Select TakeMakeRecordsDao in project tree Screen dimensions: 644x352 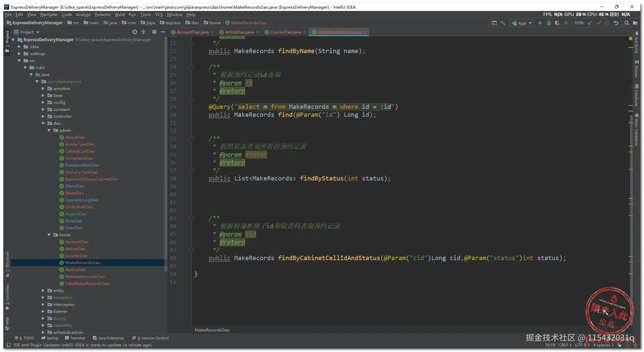pos(87,284)
